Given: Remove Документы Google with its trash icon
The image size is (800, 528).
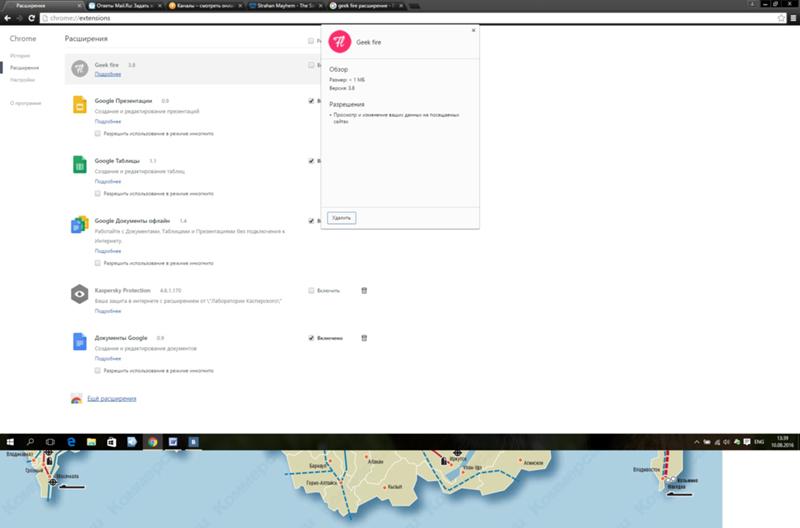Looking at the screenshot, I should coord(364,338).
